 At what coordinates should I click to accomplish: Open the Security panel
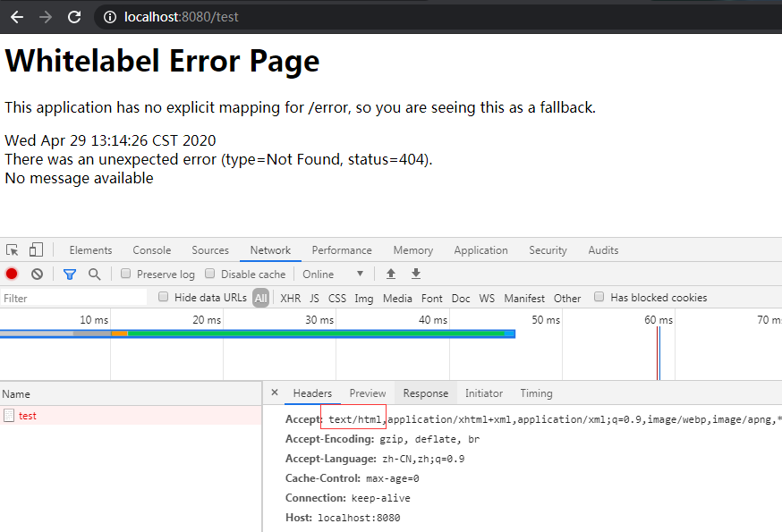coord(548,249)
